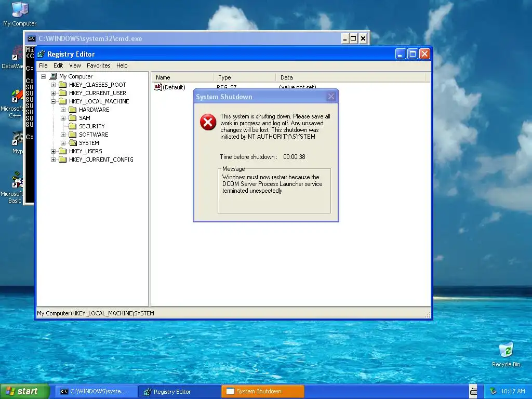Collapse the HKEY_LOCAL_MACHINE key
532x399 pixels.
coord(54,101)
